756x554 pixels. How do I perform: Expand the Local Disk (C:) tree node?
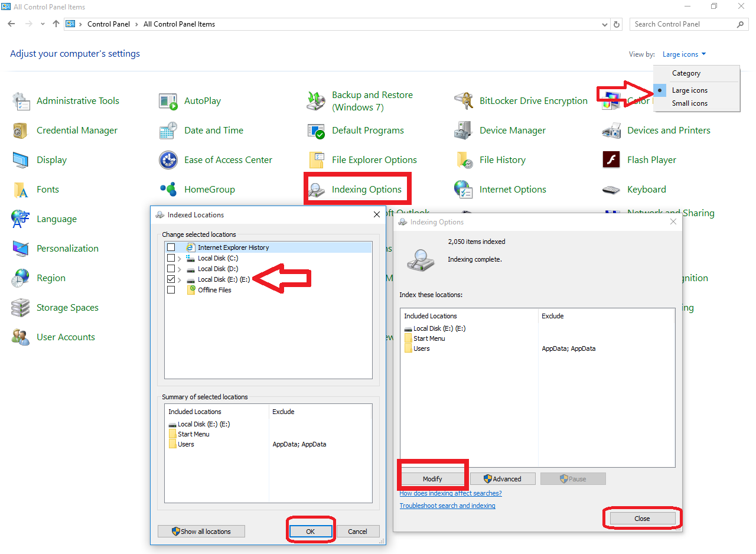point(180,258)
